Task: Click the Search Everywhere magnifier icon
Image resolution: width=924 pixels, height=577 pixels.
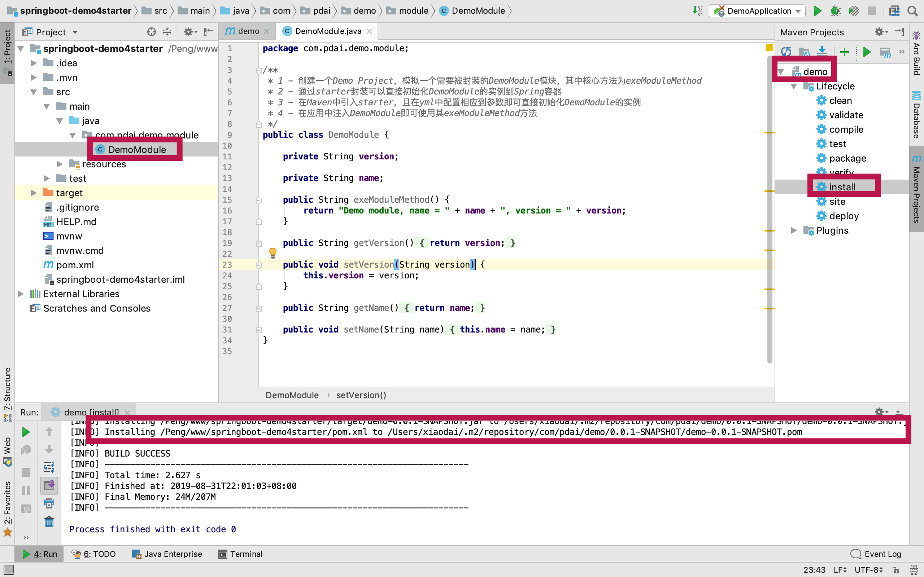Action: pos(912,11)
